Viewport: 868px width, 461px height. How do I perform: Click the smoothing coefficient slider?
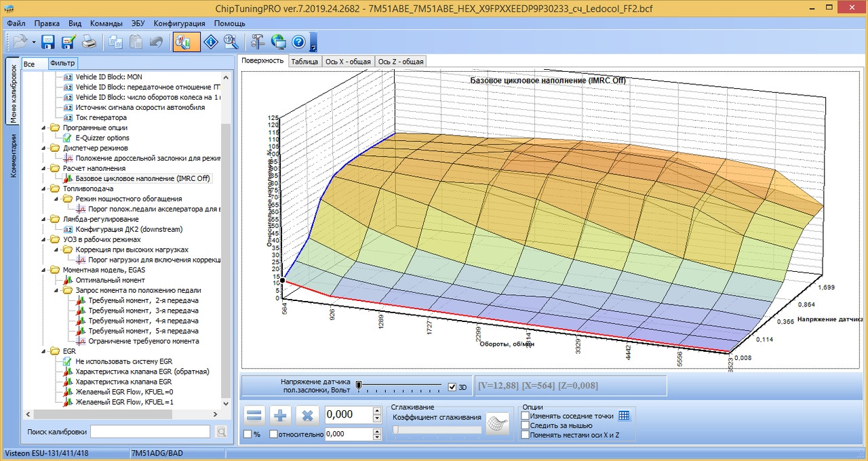[437, 429]
